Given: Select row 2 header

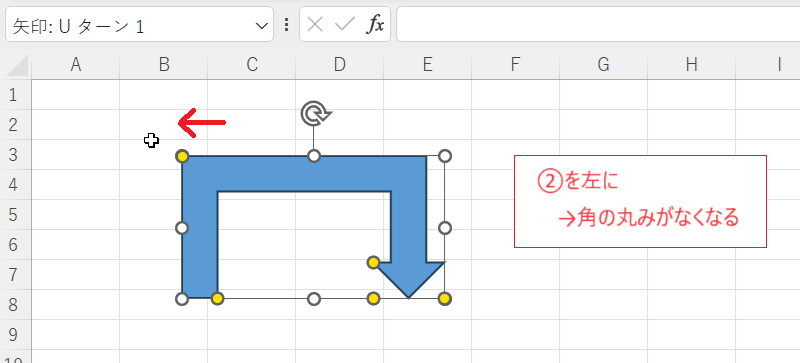Looking at the screenshot, I should click(15, 125).
